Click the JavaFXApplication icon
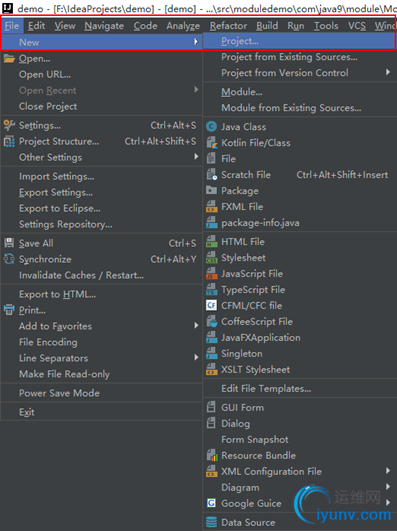This screenshot has height=531, width=397. [212, 337]
